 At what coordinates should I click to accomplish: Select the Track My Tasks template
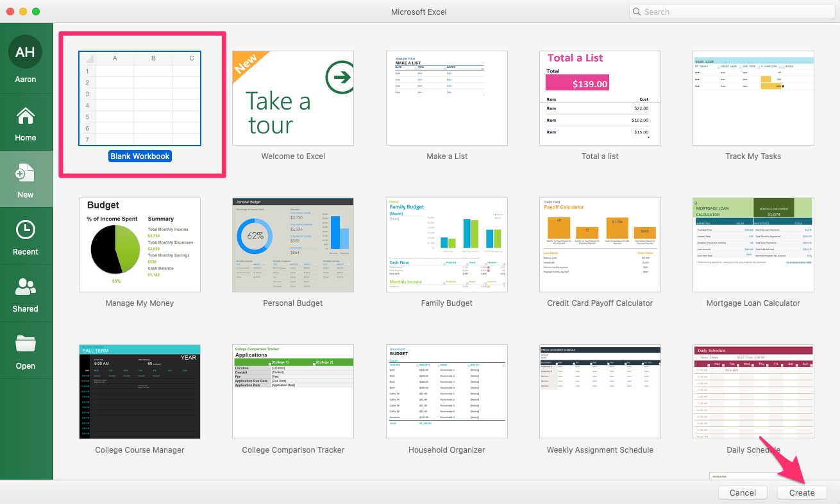click(x=753, y=99)
